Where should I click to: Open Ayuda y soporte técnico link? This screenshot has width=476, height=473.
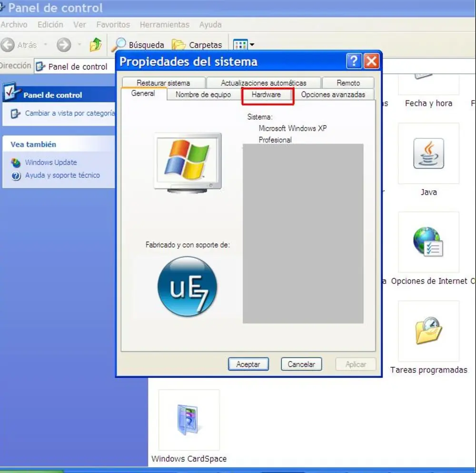click(x=62, y=175)
